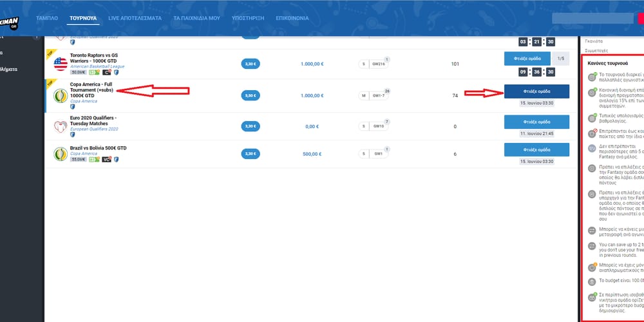644x322 pixels.
Task: Click Φτιάξε ομάδα for Copa America Full Tournament
Action: point(537,91)
